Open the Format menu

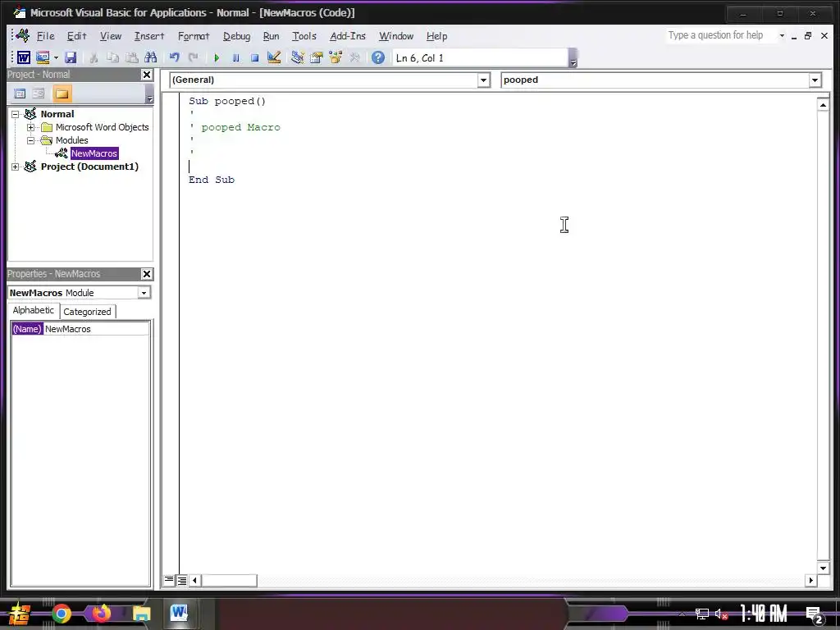click(194, 36)
